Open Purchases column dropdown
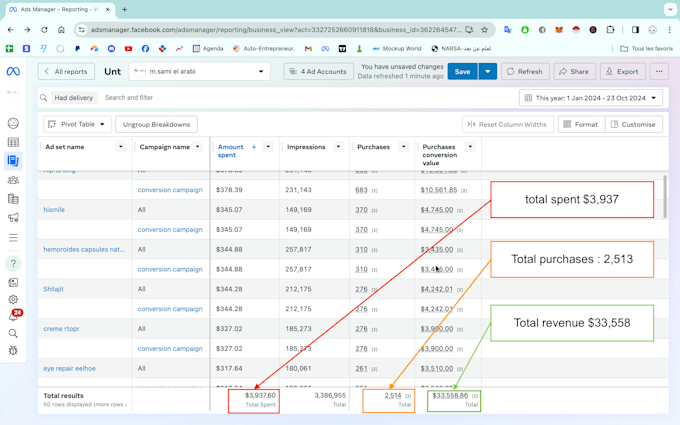This screenshot has width=680, height=425. click(404, 147)
